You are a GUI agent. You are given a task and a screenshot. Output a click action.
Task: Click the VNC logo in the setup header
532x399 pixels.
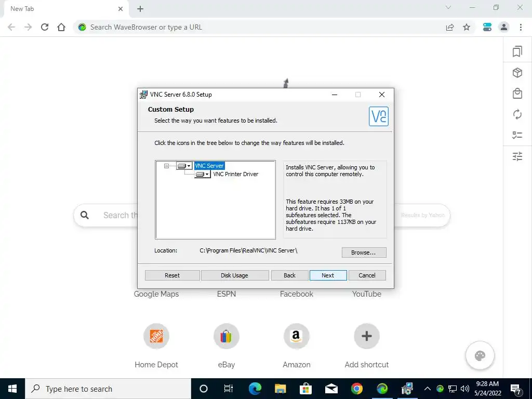(x=379, y=116)
